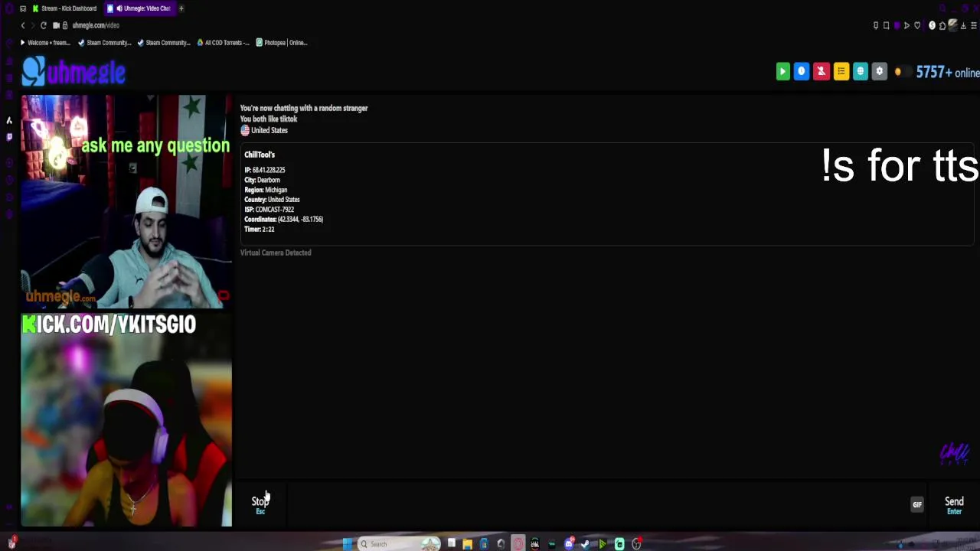Open a new browser tab
Viewport: 980px width, 551px height.
tap(182, 8)
